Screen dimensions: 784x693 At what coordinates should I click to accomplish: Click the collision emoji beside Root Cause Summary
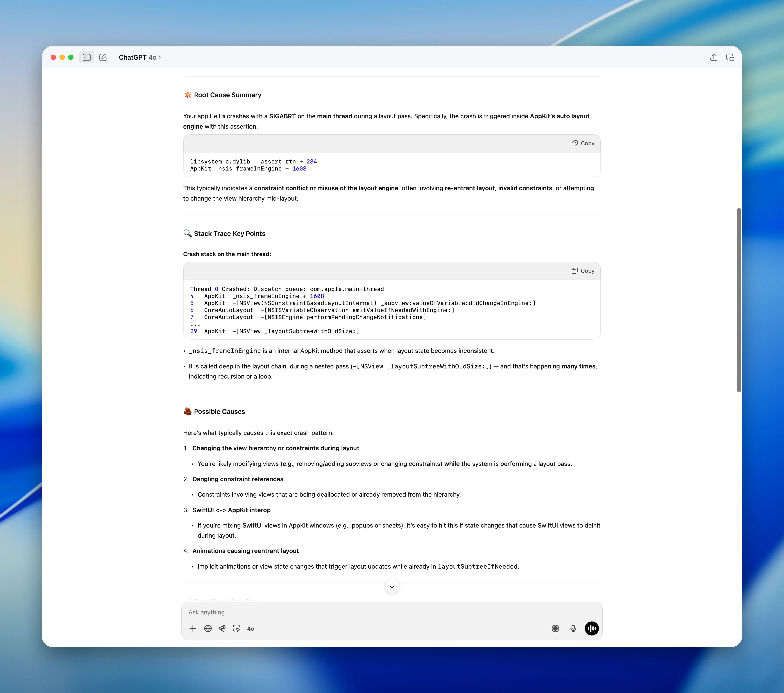[188, 95]
